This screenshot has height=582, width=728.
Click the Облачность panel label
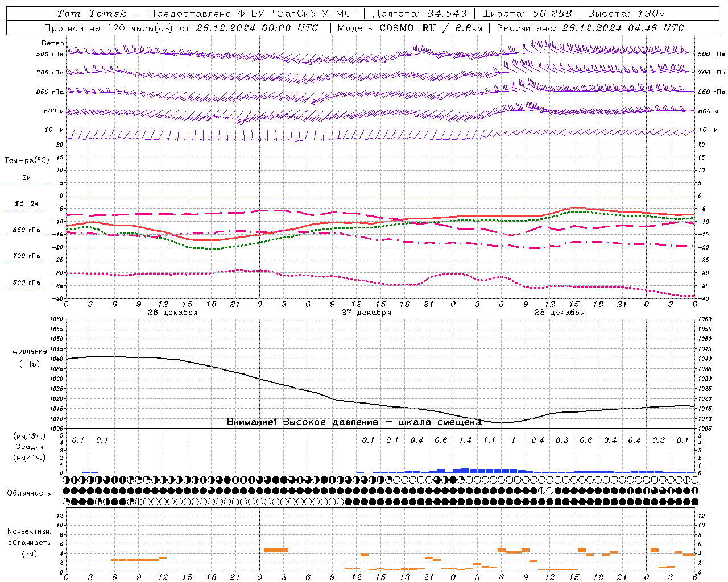click(x=28, y=493)
